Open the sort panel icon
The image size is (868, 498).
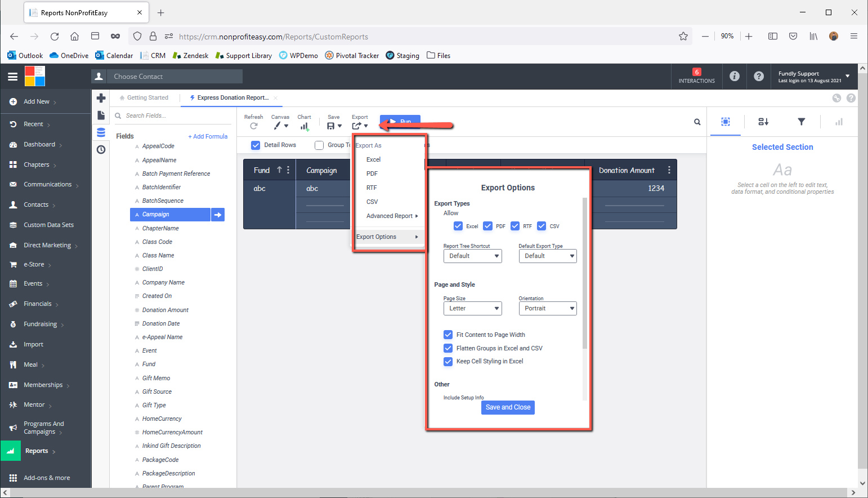coord(763,122)
